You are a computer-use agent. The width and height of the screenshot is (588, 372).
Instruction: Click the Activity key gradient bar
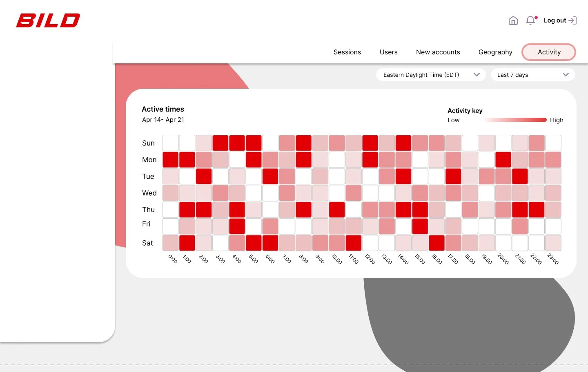pos(515,120)
